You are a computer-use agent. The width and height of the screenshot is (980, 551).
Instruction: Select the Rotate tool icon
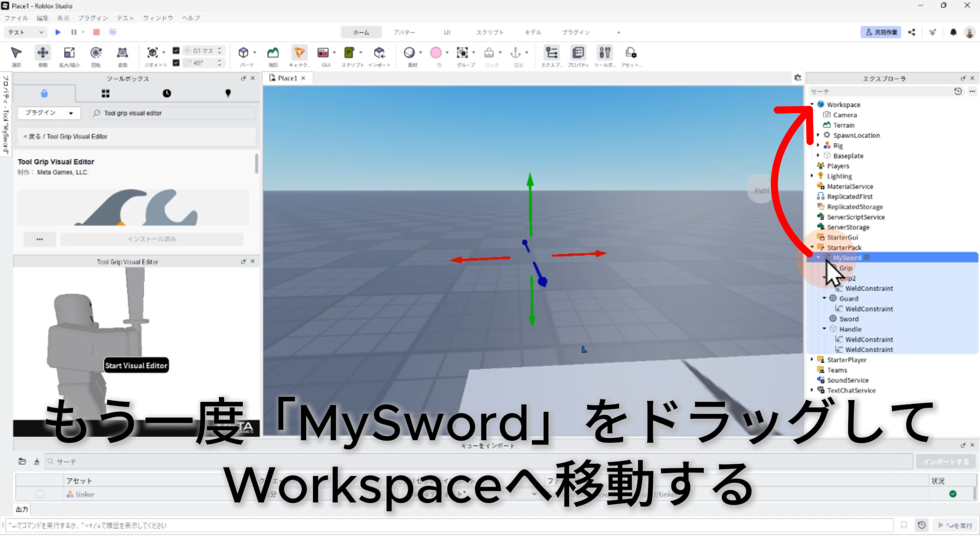click(95, 53)
